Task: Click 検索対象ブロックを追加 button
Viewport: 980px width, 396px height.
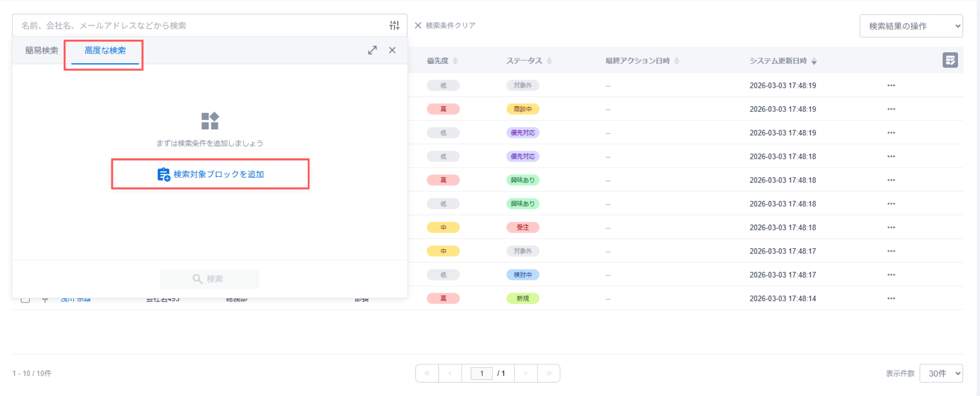Action: pos(210,174)
